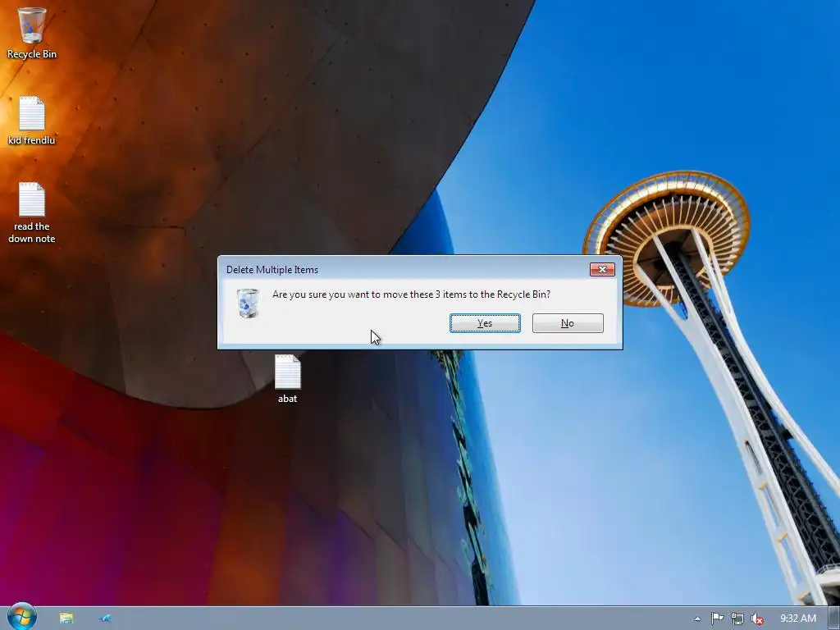Select the kid frendlu text file
Image resolution: width=840 pixels, height=630 pixels.
[x=32, y=121]
